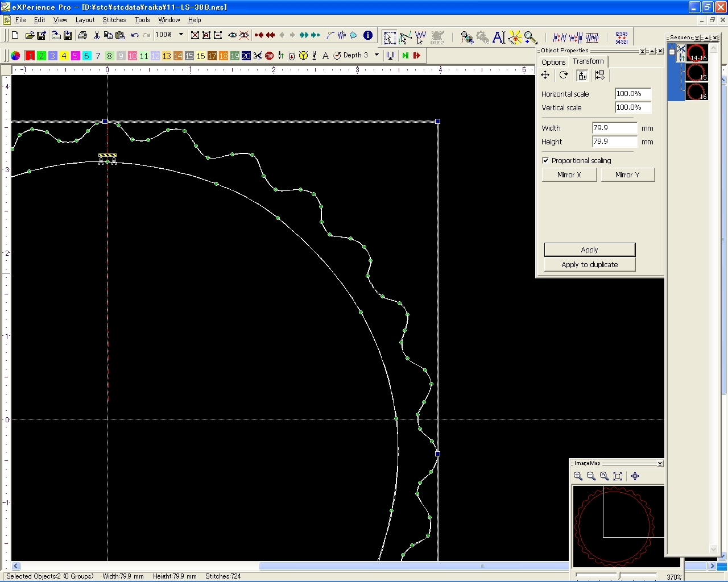The image size is (728, 582).
Task: Click the ImageMap zoom slider
Action: tap(617, 576)
